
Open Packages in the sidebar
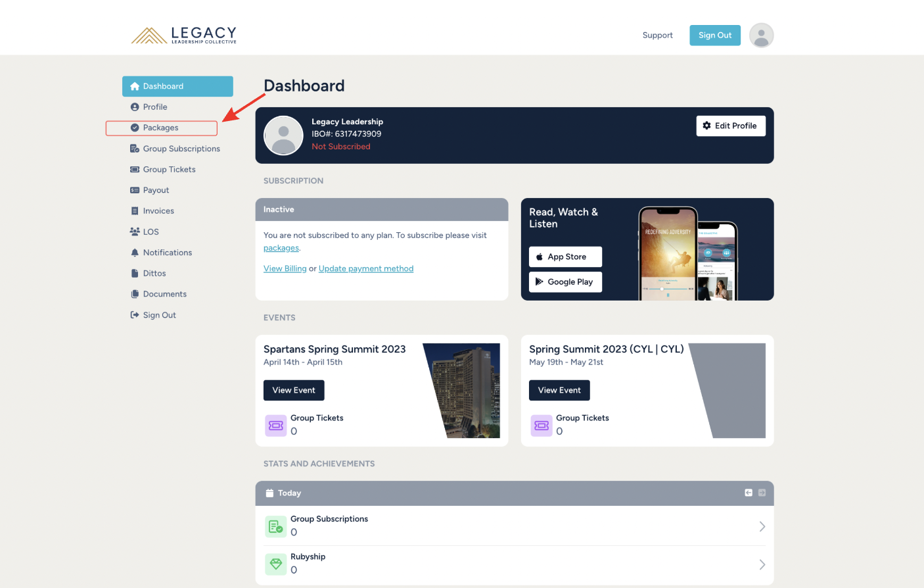pos(161,128)
